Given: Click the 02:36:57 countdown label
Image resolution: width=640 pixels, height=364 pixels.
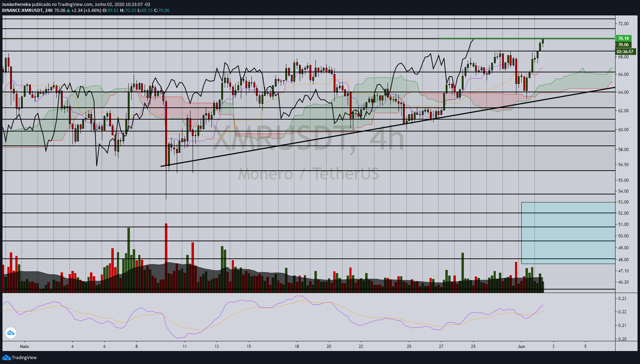Looking at the screenshot, I should click(625, 52).
